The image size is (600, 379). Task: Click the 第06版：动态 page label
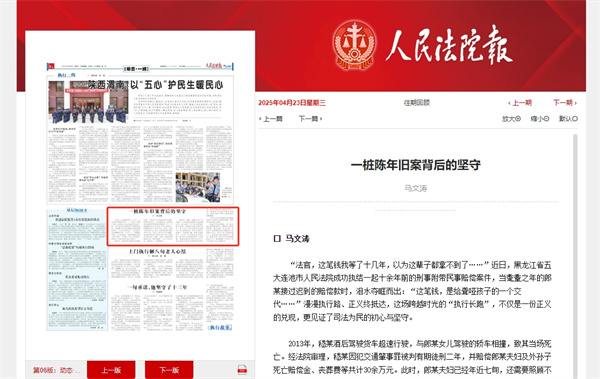point(57,370)
